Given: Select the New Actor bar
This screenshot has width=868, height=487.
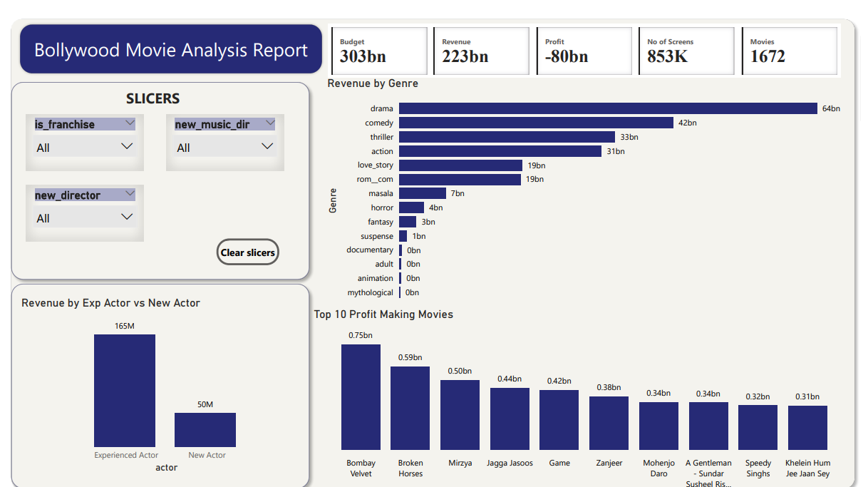Looking at the screenshot, I should 205,430.
